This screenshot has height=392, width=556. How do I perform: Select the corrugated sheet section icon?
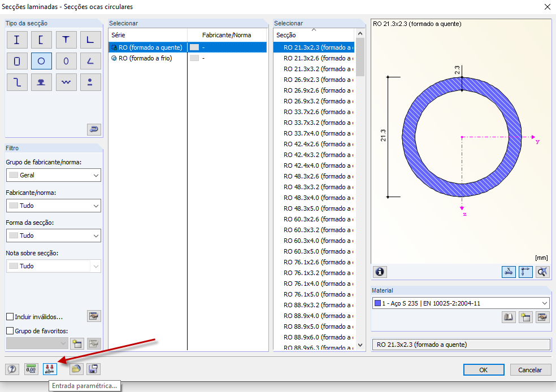(66, 82)
